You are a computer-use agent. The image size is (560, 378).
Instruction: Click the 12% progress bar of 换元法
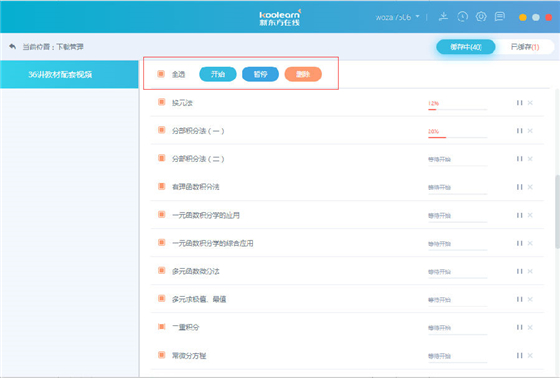click(x=458, y=109)
